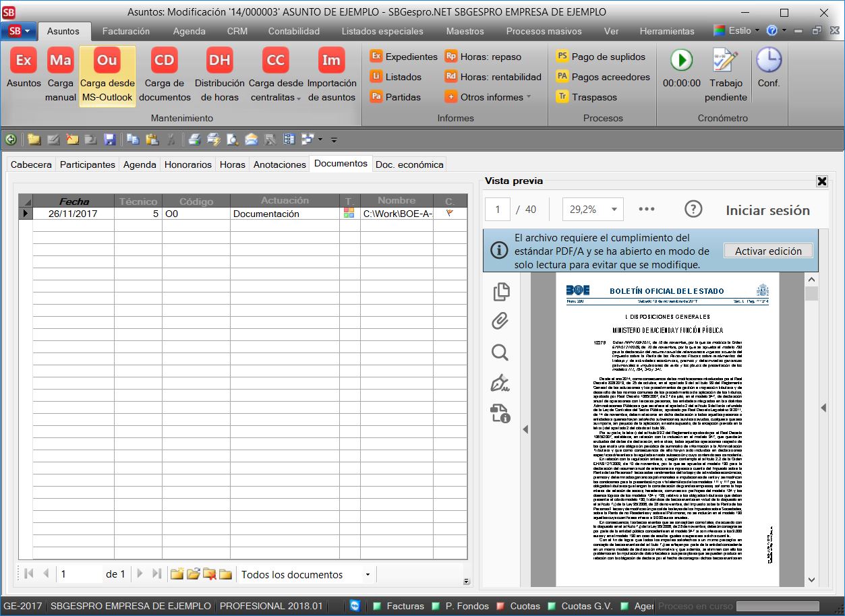
Task: Click the save diskette icon in toolbar
Action: click(x=110, y=140)
